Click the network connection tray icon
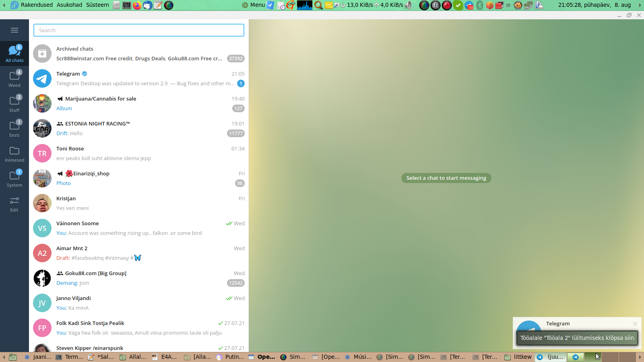This screenshot has width=644, height=362. [x=528, y=5]
